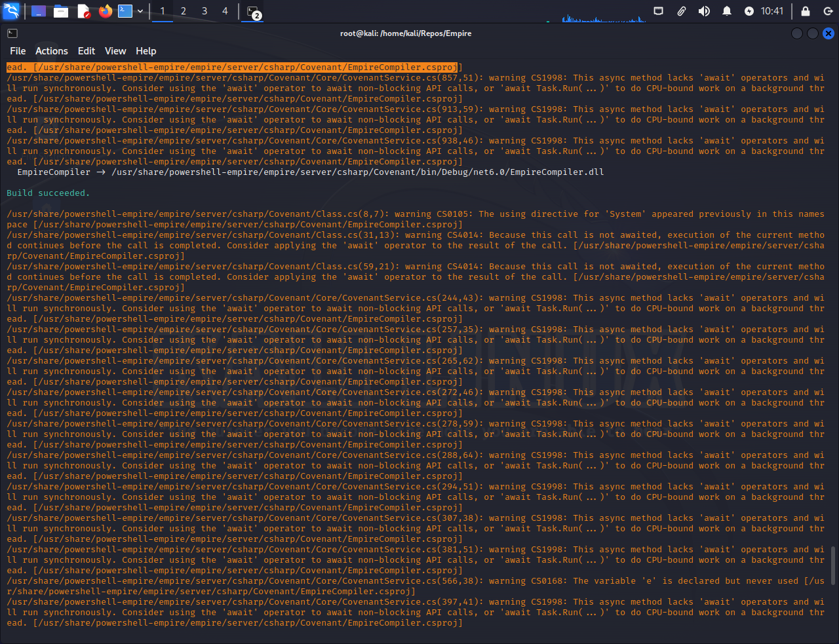Click the log out icon
The width and height of the screenshot is (839, 644).
click(x=828, y=11)
